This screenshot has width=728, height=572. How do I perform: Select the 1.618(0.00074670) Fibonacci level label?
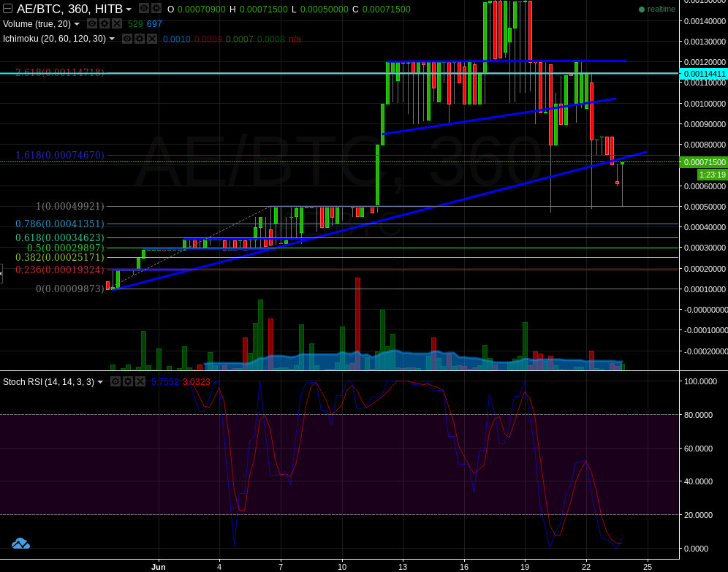[x=60, y=155]
